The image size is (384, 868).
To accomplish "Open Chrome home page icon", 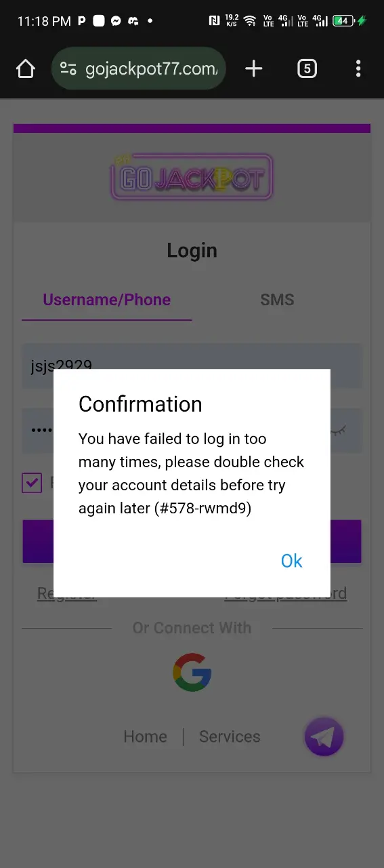I will [x=25, y=68].
